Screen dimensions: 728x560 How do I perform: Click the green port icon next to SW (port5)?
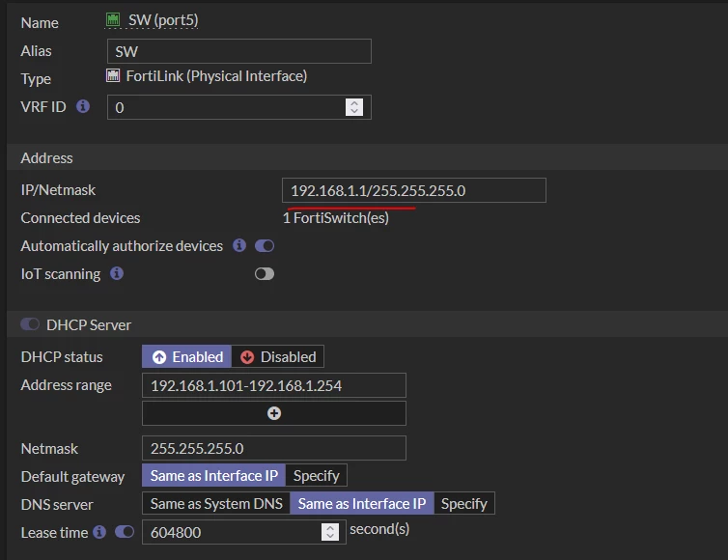pyautogui.click(x=113, y=19)
